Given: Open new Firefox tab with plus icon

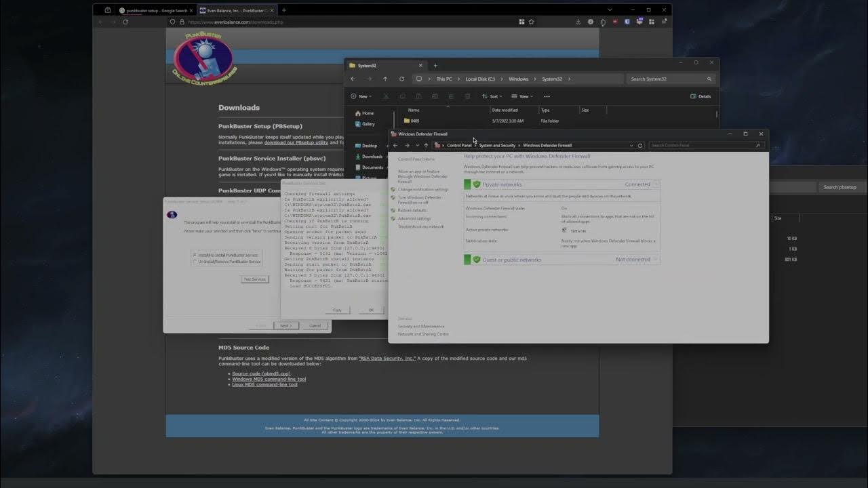Looking at the screenshot, I should [283, 10].
